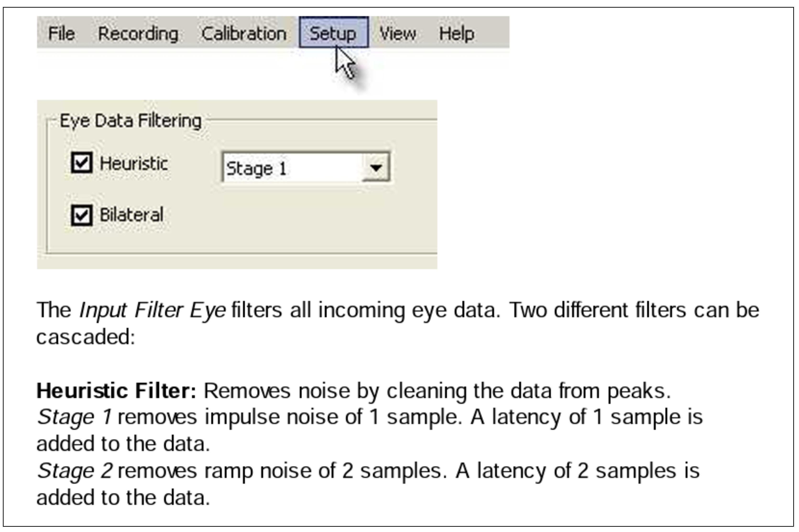Click the Eye Data Filtering group title
This screenshot has width=799, height=532.
coord(131,121)
